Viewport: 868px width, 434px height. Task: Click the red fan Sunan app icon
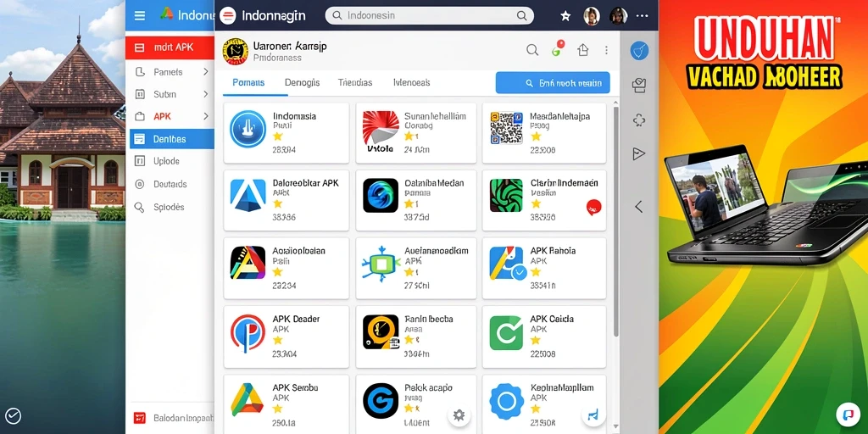coord(381,131)
